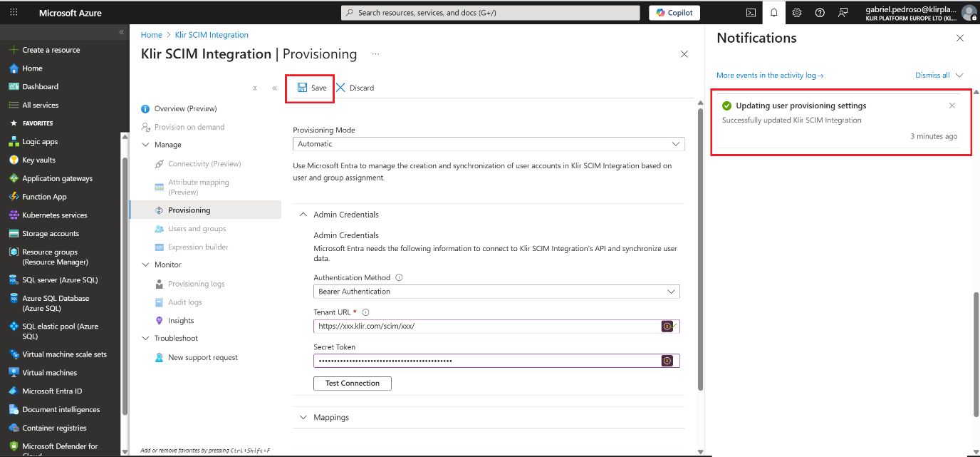Dismiss the provisioning settings notification

click(952, 106)
